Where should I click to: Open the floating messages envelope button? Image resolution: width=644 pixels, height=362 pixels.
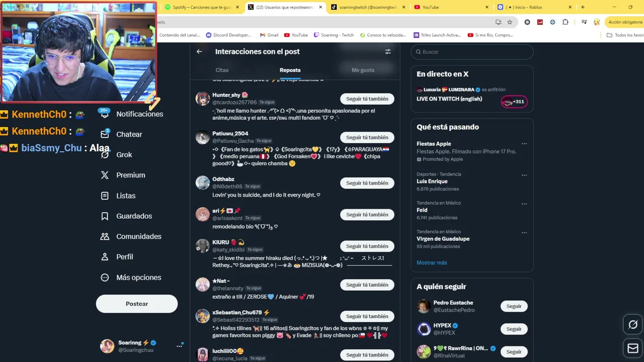[633, 348]
